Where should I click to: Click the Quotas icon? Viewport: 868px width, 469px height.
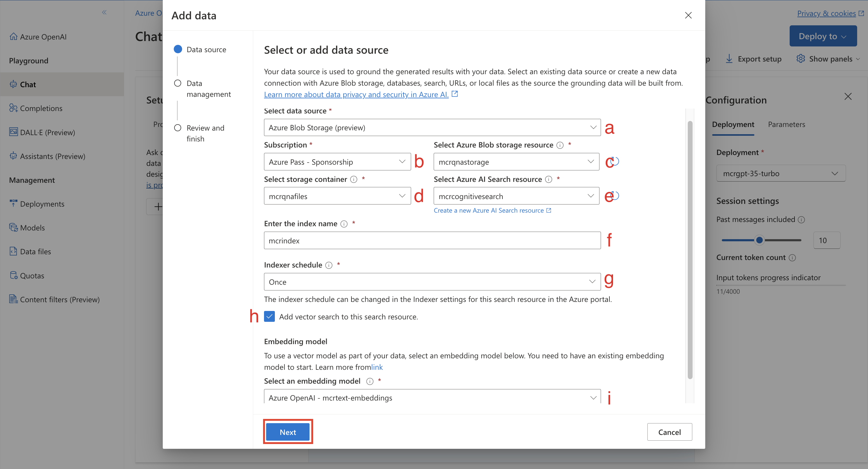pos(14,275)
